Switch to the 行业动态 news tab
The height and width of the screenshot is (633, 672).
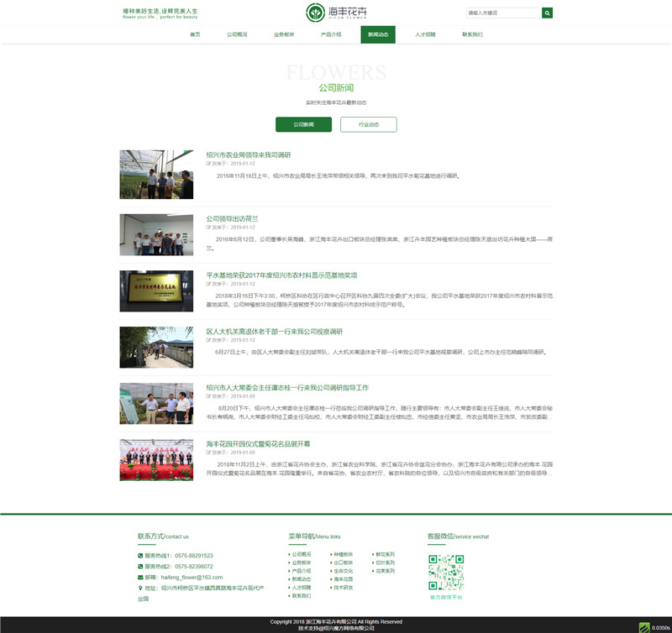[368, 124]
